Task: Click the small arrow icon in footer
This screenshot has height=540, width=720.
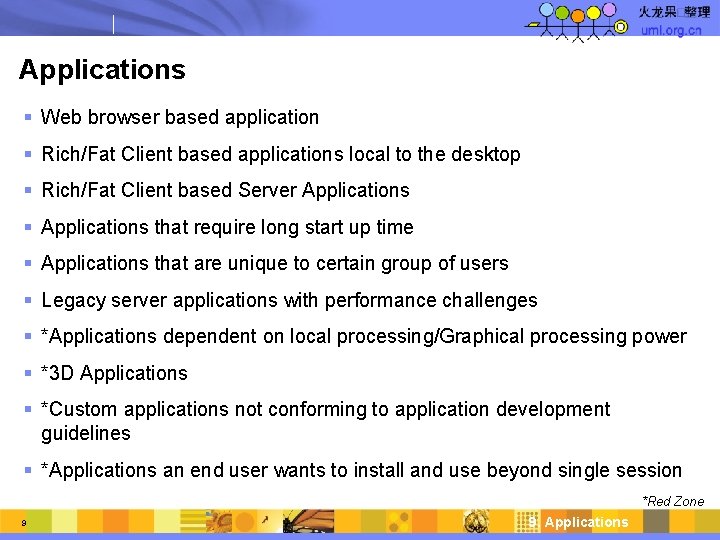Action: (x=264, y=520)
